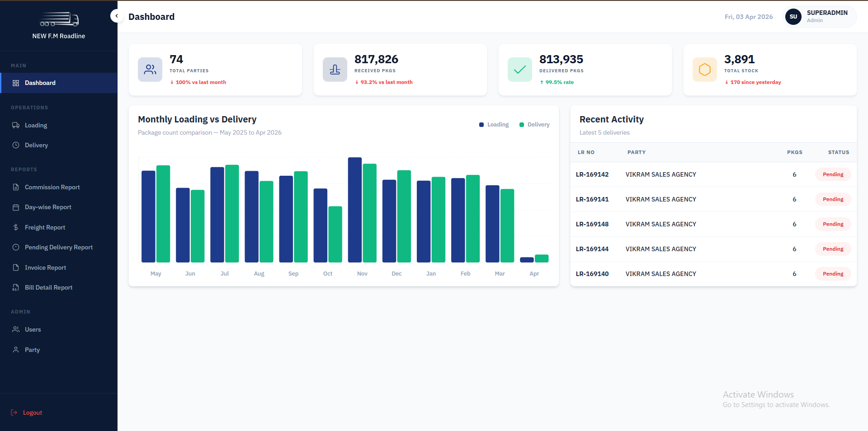Click the Total Parties people icon
This screenshot has height=431, width=868.
tap(150, 70)
